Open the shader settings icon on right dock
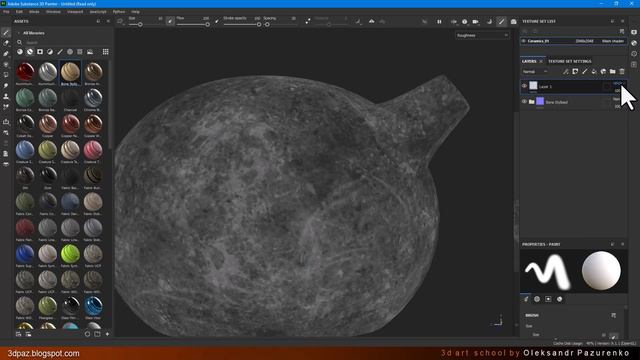Image resolution: width=640 pixels, height=360 pixels. click(x=634, y=43)
